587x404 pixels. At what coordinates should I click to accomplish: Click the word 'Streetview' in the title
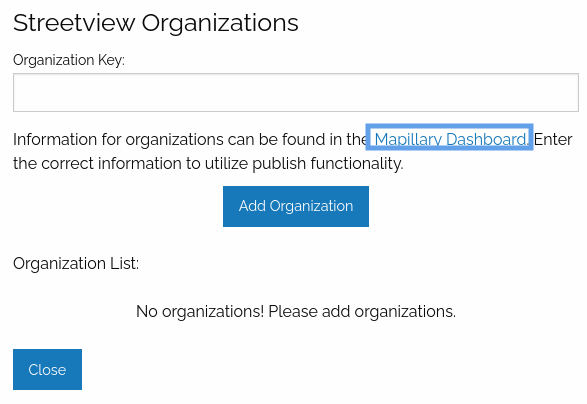tap(74, 23)
